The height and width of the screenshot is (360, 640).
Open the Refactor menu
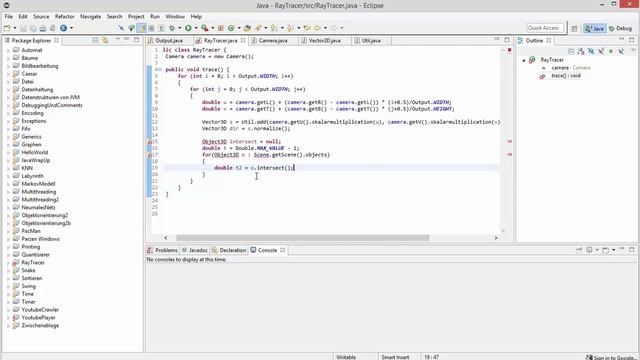point(64,16)
